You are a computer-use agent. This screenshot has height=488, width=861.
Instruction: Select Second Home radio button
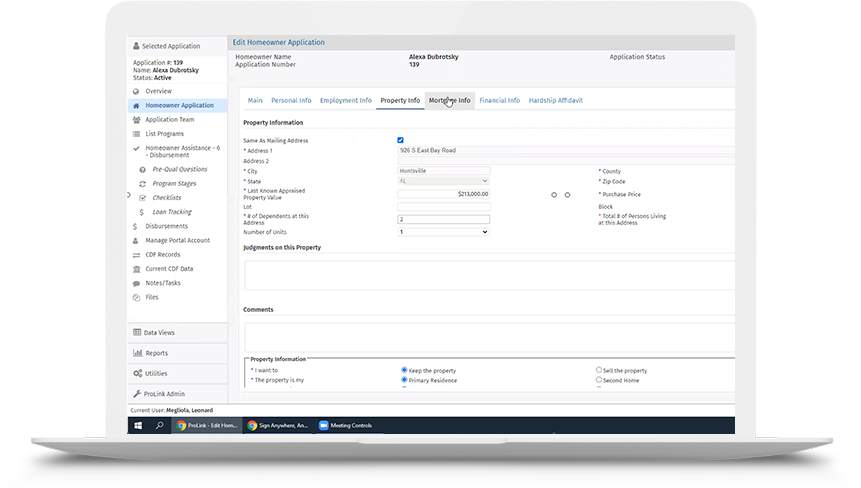tap(599, 380)
